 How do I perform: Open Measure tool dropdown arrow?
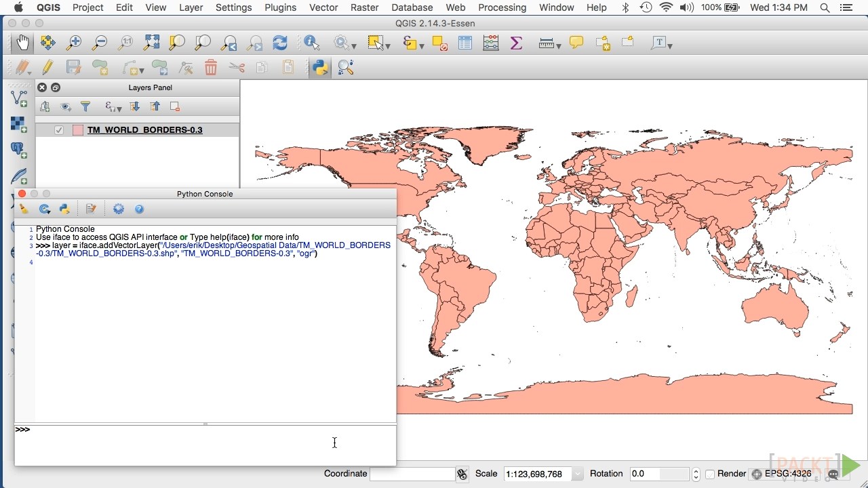tap(559, 45)
